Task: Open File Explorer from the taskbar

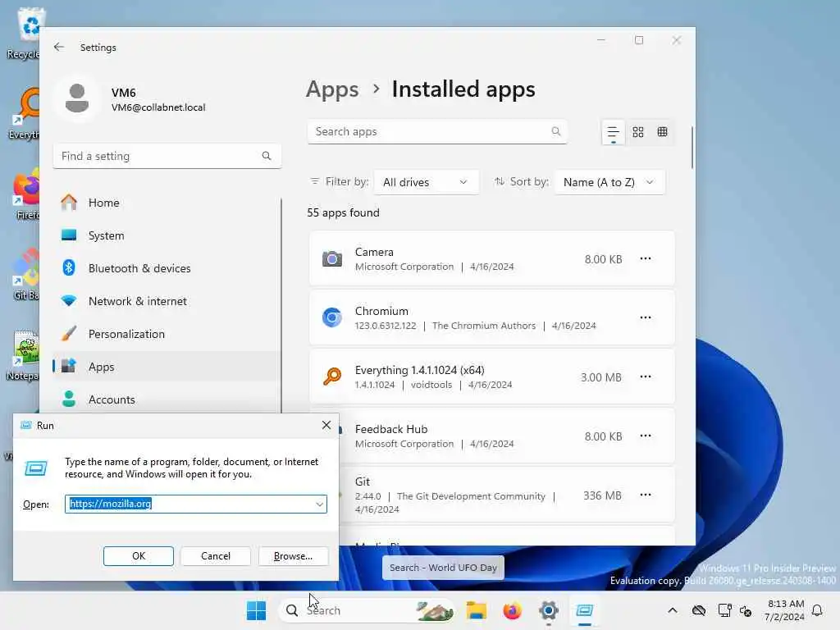Action: 476,610
